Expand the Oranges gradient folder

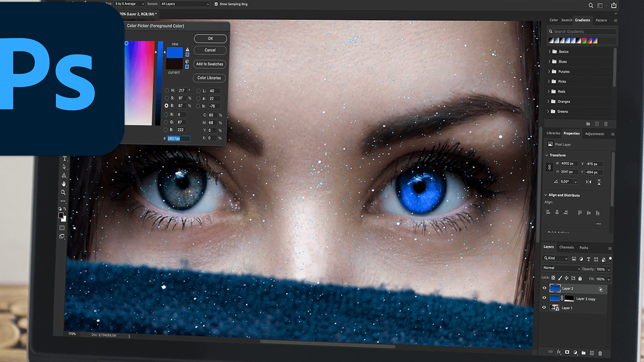549,101
